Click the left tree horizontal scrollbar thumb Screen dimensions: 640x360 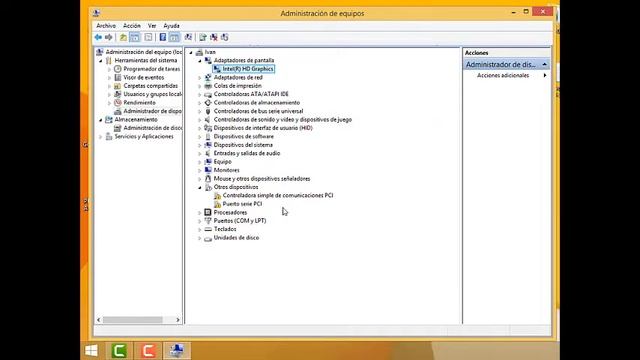[133, 320]
